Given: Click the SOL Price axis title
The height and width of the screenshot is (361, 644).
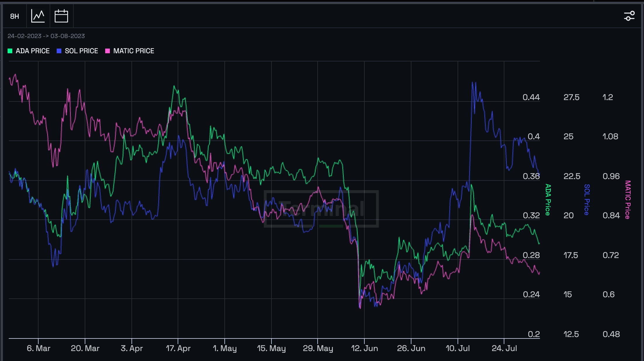Looking at the screenshot, I should click(587, 200).
